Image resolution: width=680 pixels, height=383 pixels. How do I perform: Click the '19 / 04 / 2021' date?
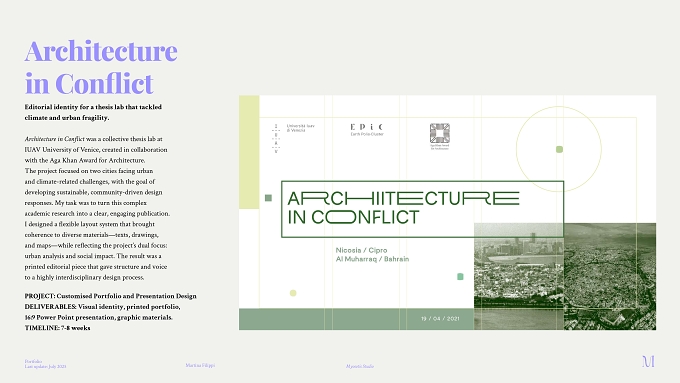[440, 318]
